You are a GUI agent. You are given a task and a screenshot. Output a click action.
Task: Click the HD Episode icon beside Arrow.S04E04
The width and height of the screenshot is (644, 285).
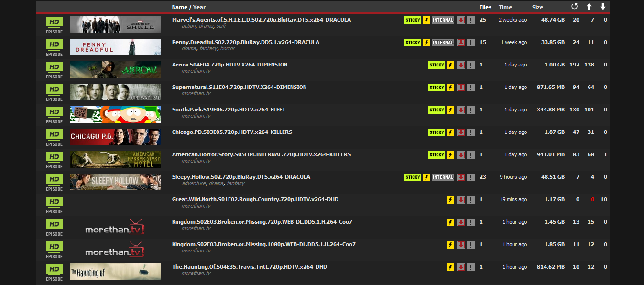pos(54,69)
